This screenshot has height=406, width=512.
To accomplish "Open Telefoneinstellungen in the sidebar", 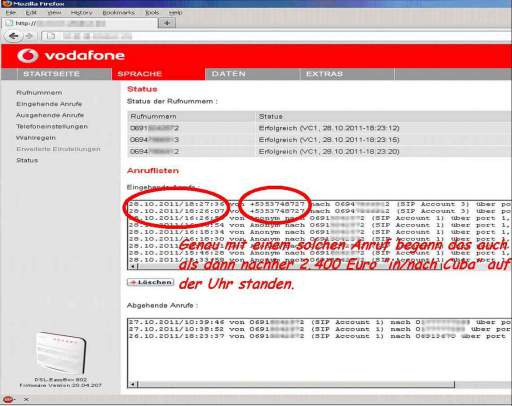I will click(52, 126).
